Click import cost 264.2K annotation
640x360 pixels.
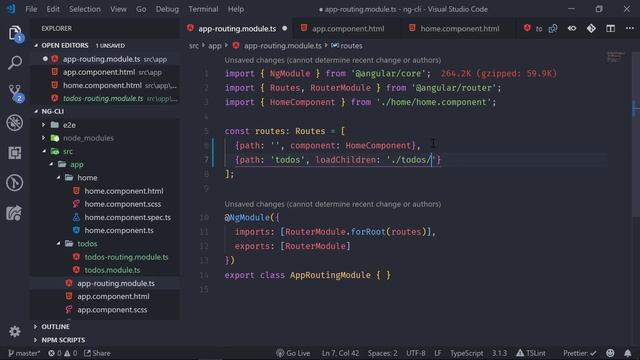click(498, 73)
